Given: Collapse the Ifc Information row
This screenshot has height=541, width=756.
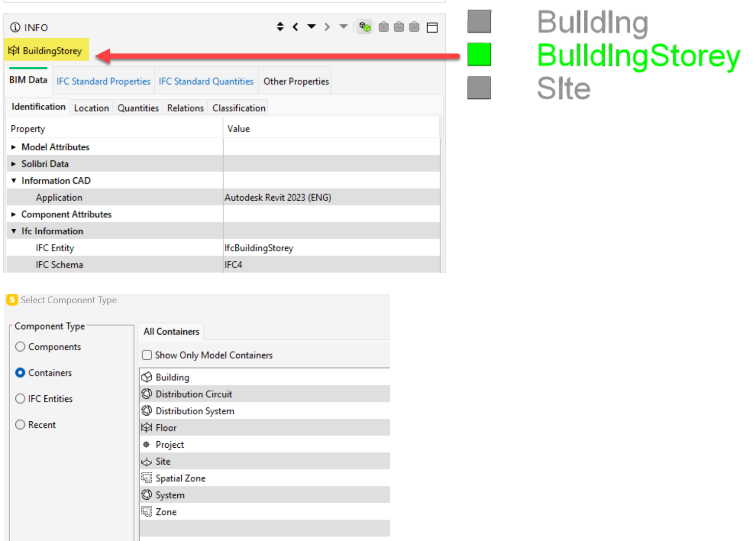Looking at the screenshot, I should tap(14, 231).
